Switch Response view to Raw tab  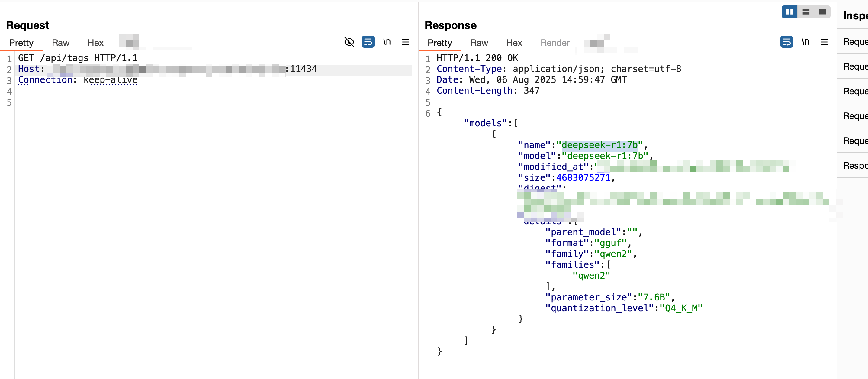479,43
